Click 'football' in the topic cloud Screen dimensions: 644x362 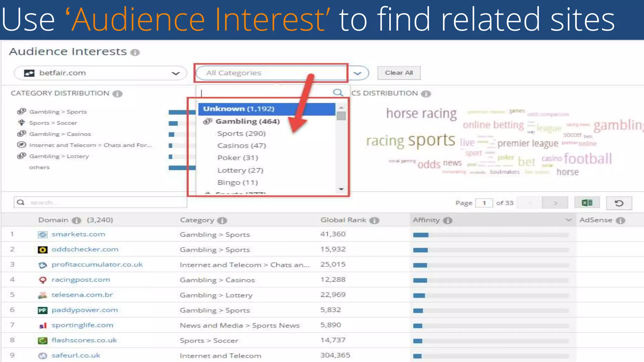click(x=588, y=159)
